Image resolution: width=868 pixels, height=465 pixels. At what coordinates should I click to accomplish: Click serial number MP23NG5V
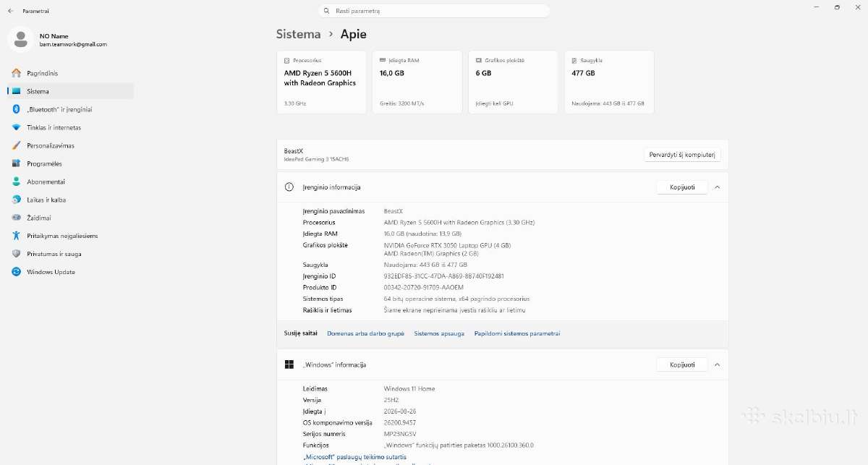(x=400, y=434)
